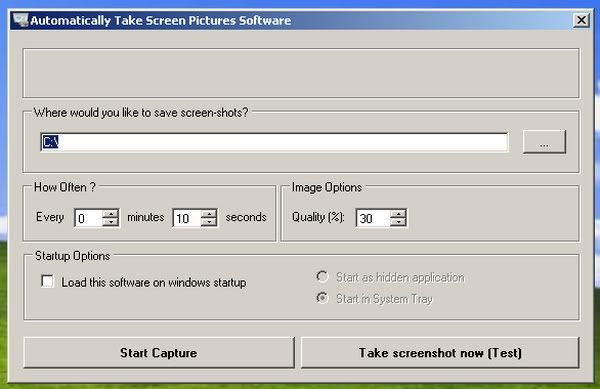600x389 pixels.
Task: Raise image quality with the up arrow
Action: pyautogui.click(x=398, y=214)
